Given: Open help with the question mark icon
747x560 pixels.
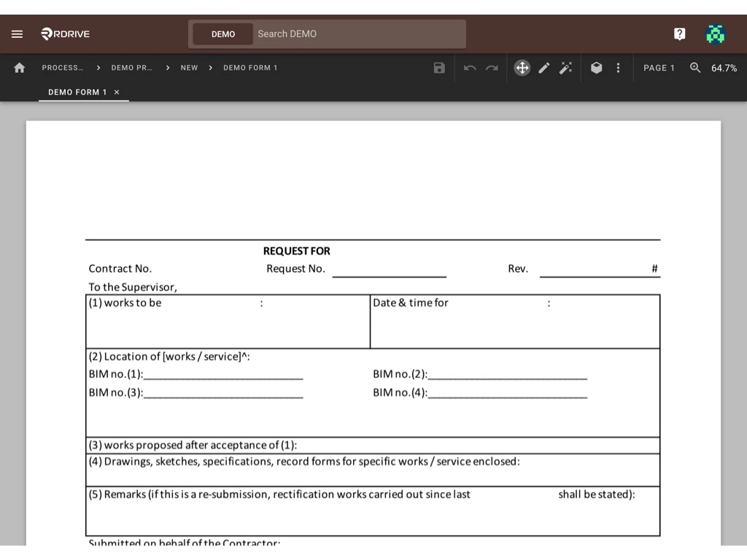Looking at the screenshot, I should click(679, 34).
